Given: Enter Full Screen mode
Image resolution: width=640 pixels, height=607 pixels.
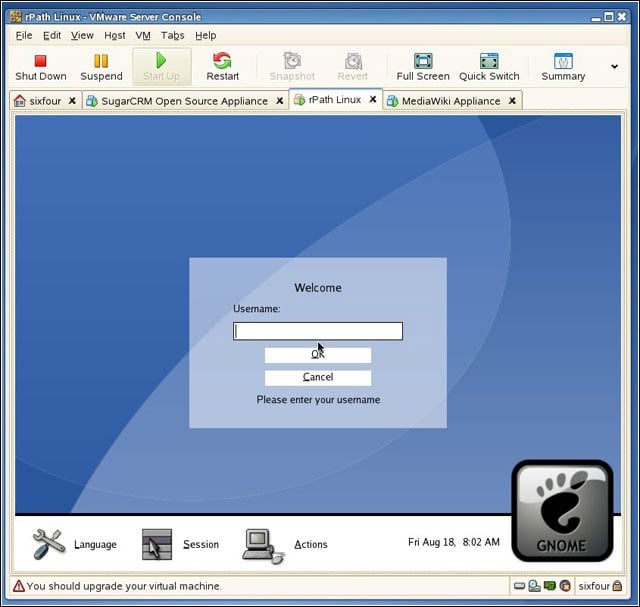Looking at the screenshot, I should (x=423, y=67).
